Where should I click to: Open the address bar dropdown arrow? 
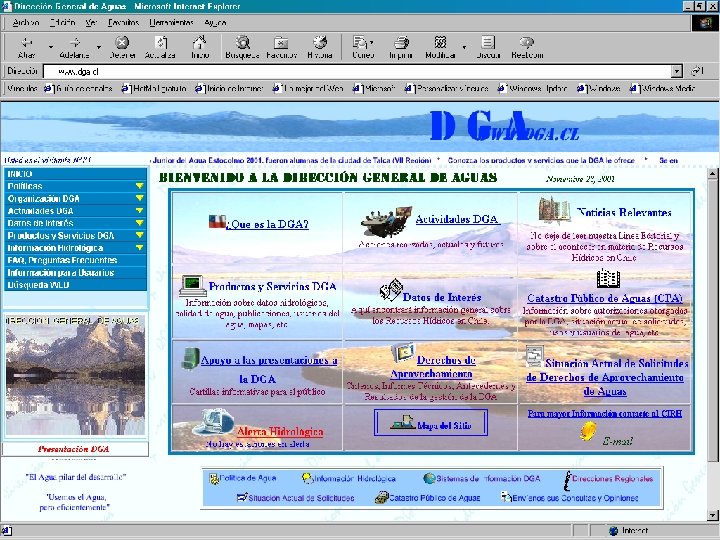click(676, 71)
